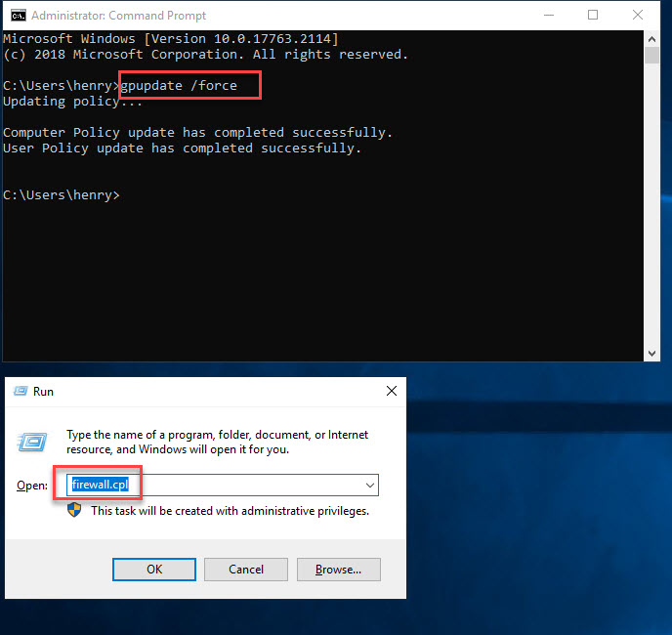Click the administrative privileges shield icon
Image resolution: width=672 pixels, height=635 pixels.
point(75,510)
